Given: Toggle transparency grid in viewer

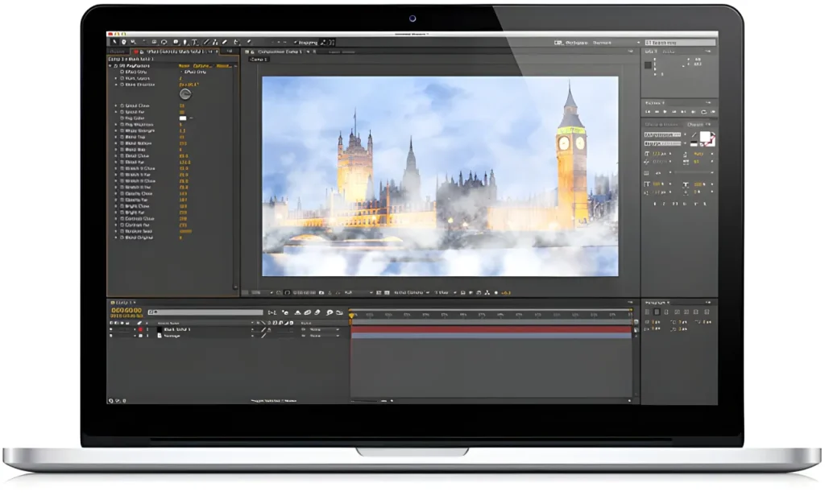Looking at the screenshot, I should [x=387, y=293].
